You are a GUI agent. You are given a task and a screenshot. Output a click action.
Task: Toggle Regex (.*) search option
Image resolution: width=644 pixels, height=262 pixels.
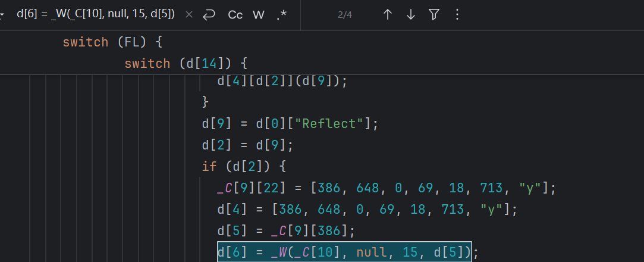click(x=281, y=15)
